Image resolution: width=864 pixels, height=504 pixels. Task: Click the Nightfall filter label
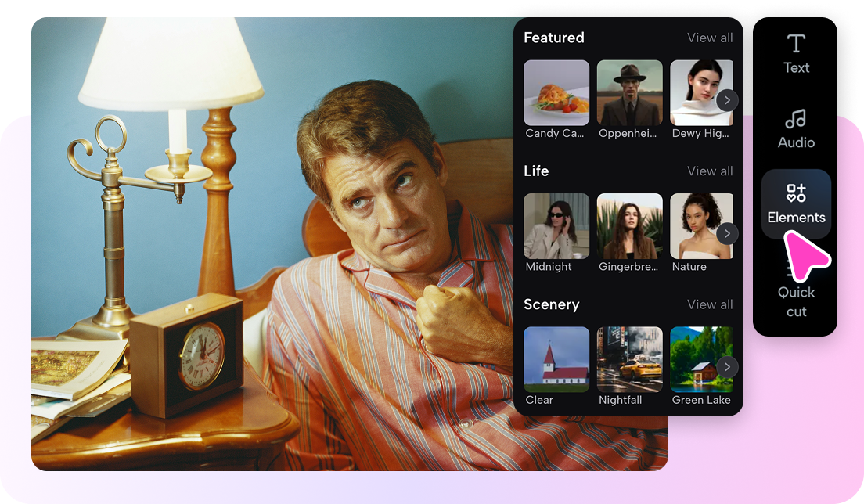[x=620, y=401]
